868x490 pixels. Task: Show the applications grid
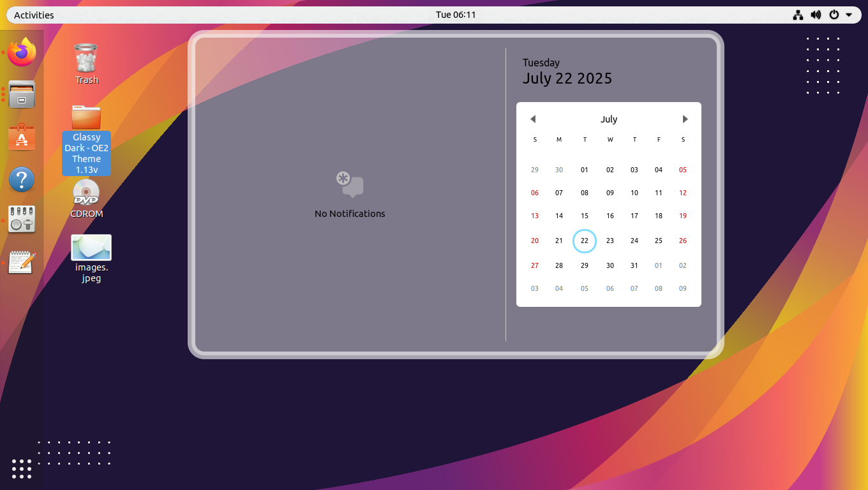click(x=22, y=468)
